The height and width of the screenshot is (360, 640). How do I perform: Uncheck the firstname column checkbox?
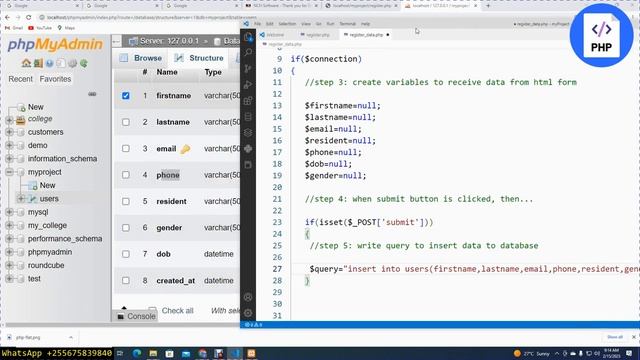click(126, 96)
